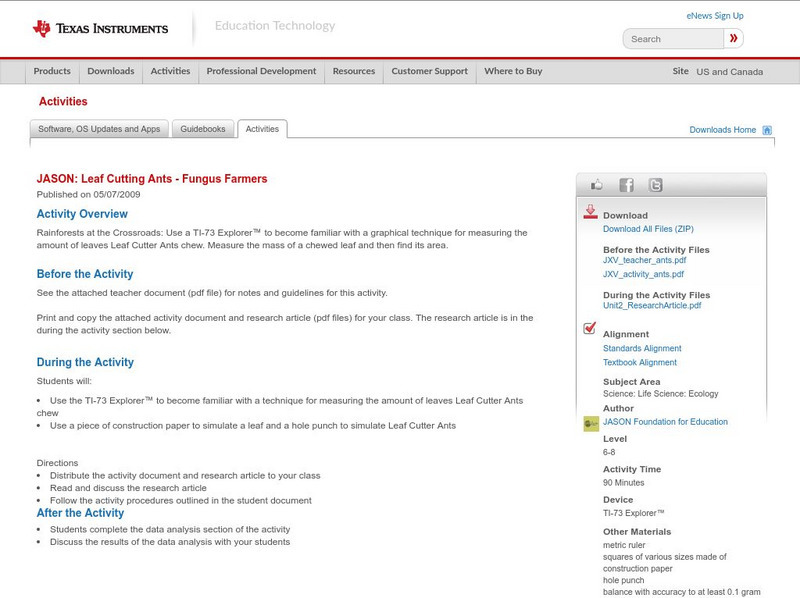This screenshot has width=800, height=598.
Task: Switch to the Guidebooks tab
Action: [203, 129]
